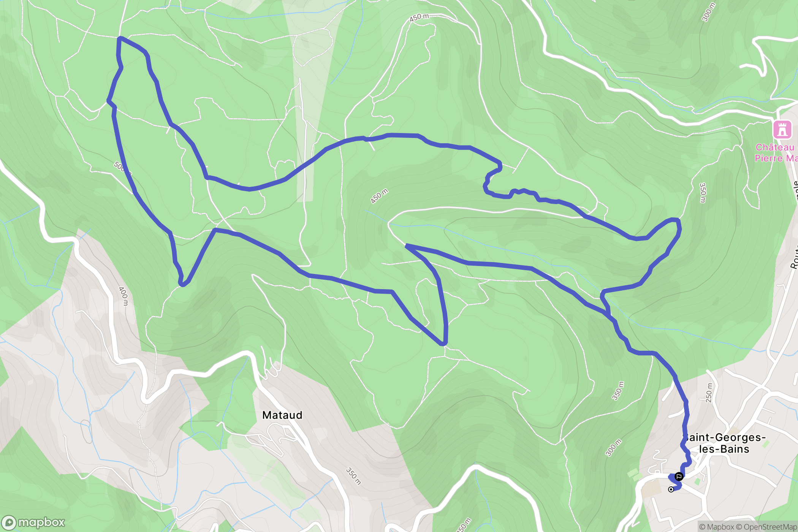Click the Château Pierre label text
Image resolution: width=798 pixels, height=532 pixels.
[776, 153]
